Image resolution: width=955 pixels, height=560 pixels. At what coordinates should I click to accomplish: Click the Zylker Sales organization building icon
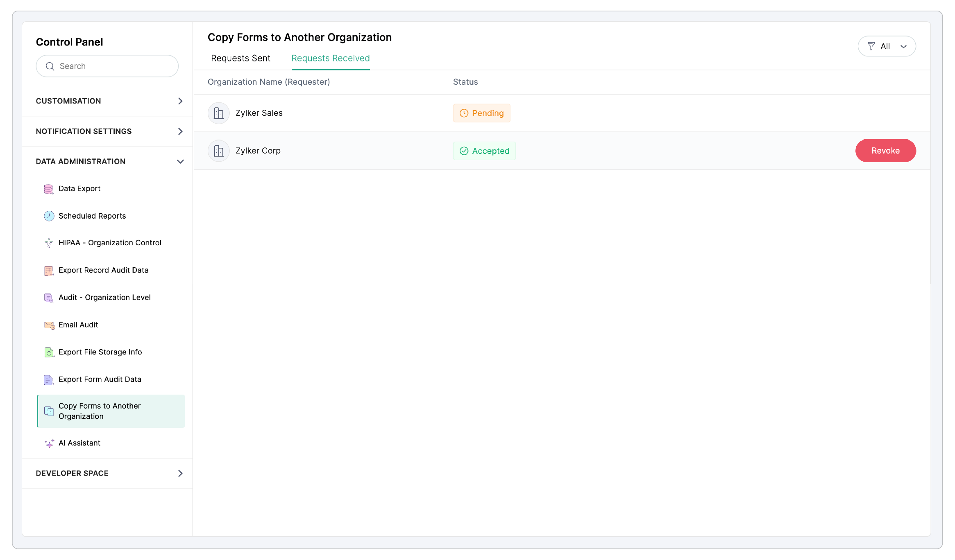click(x=218, y=113)
